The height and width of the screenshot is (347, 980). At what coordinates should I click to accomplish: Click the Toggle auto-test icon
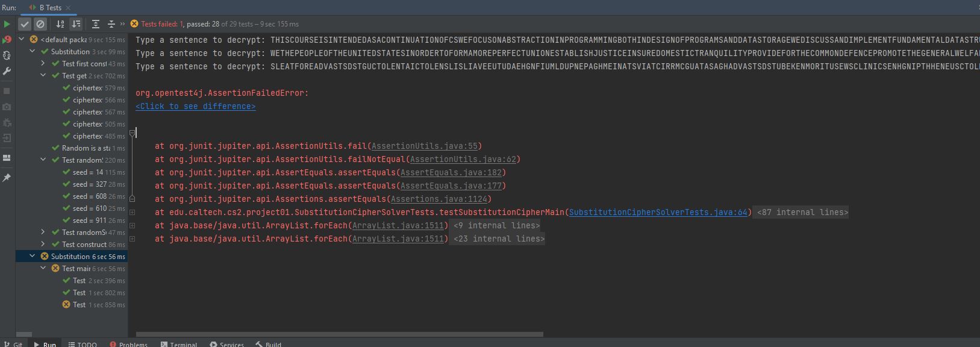[x=7, y=55]
